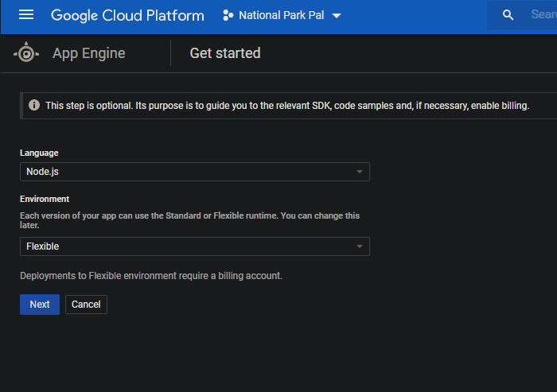
Task: Click the Language field label
Action: [39, 153]
